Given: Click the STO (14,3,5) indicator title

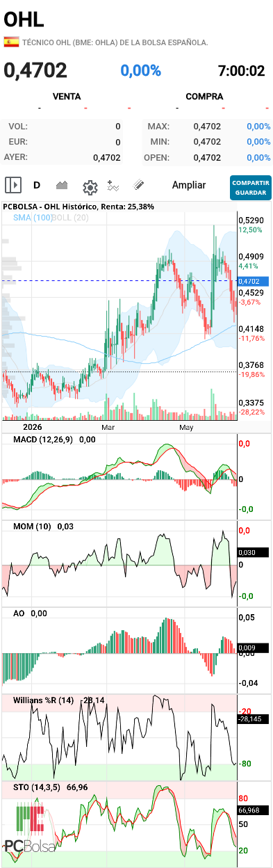Looking at the screenshot, I should [x=38, y=787].
